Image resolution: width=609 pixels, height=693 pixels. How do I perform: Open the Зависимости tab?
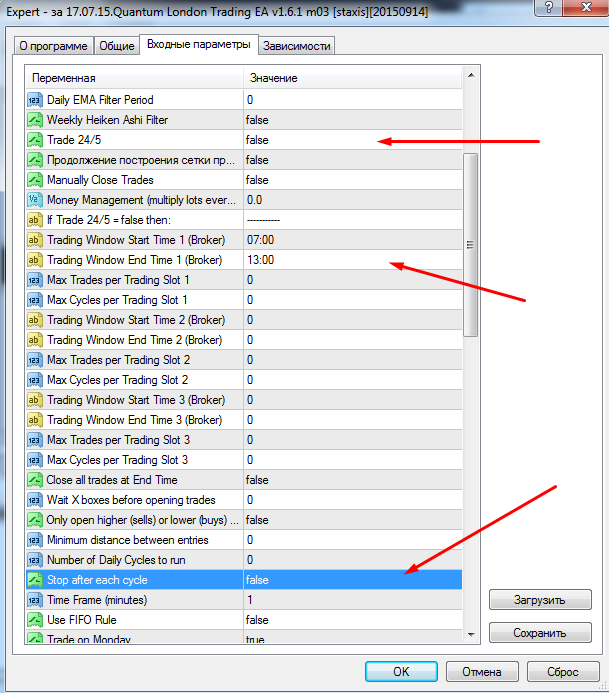click(x=297, y=46)
